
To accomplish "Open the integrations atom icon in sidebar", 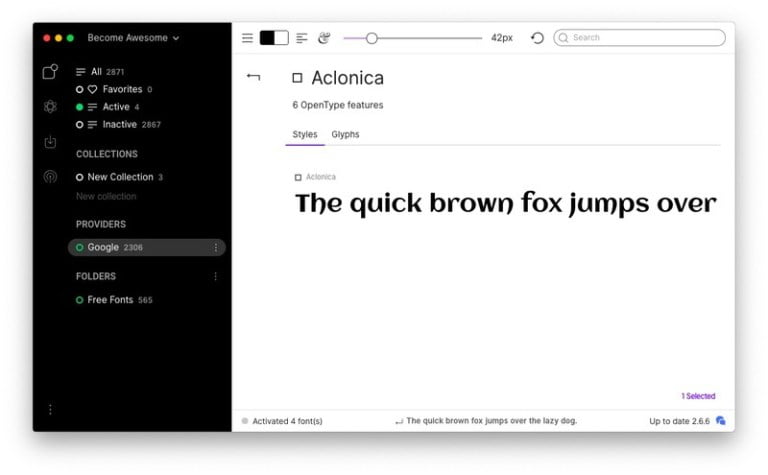I will [50, 107].
